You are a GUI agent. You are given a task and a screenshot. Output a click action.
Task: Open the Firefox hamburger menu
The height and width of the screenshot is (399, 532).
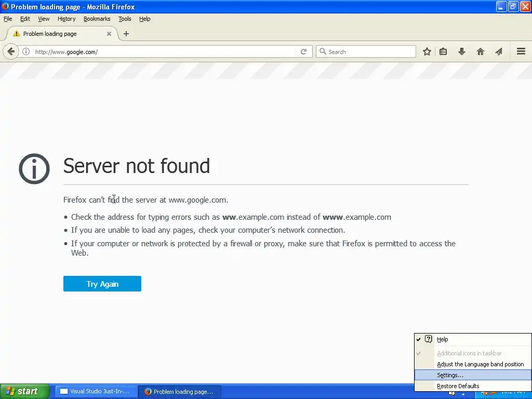tap(521, 51)
